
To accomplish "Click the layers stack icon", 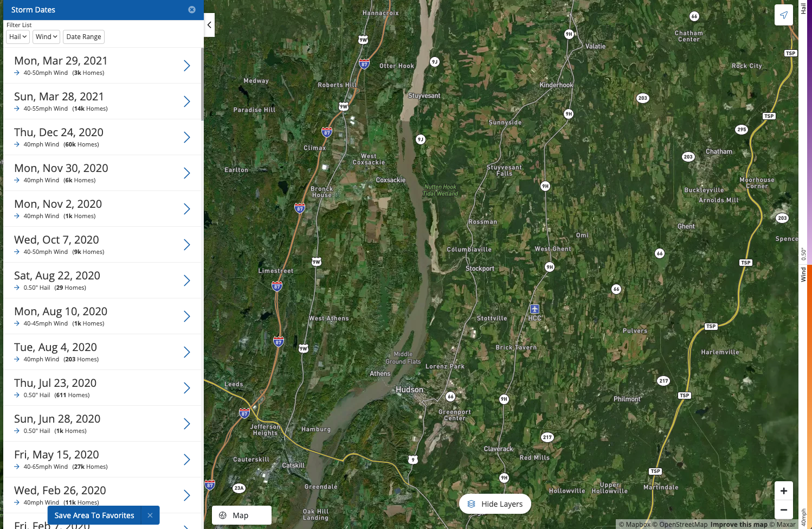I will point(471,504).
